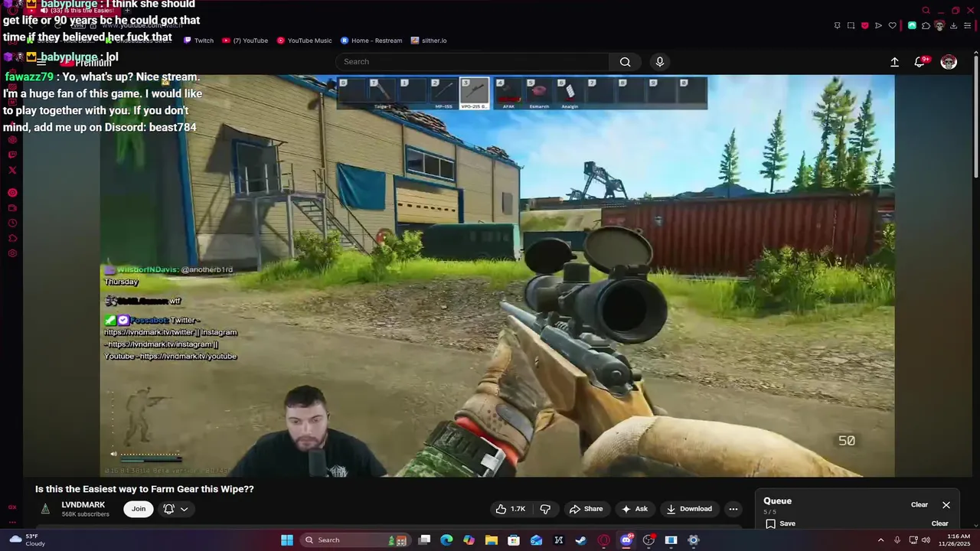The height and width of the screenshot is (551, 980).
Task: Open the green extension icon in toolbar
Action: (x=912, y=25)
